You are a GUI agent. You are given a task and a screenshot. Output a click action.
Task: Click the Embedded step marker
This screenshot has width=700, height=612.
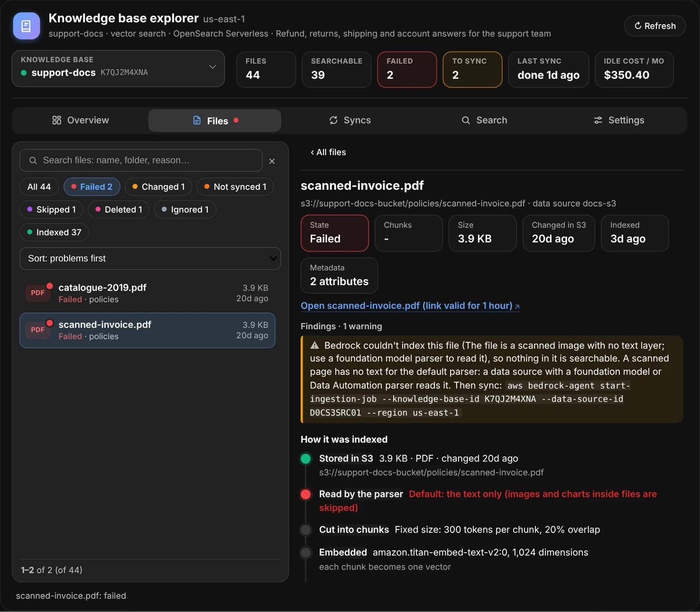tap(306, 553)
